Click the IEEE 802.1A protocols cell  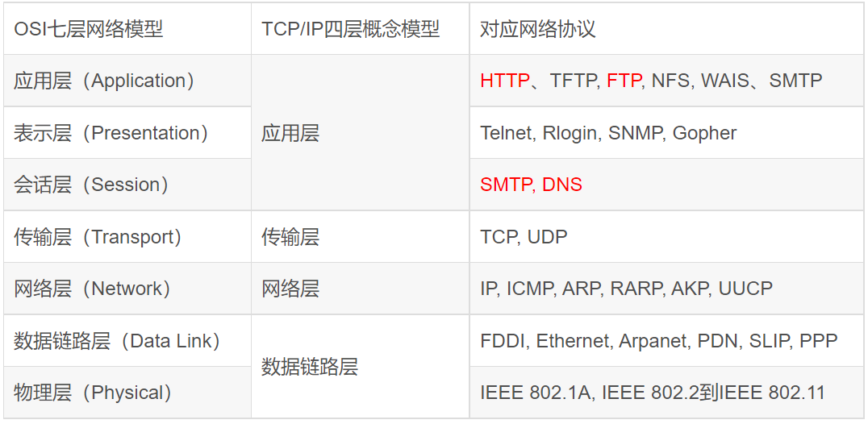point(667,393)
